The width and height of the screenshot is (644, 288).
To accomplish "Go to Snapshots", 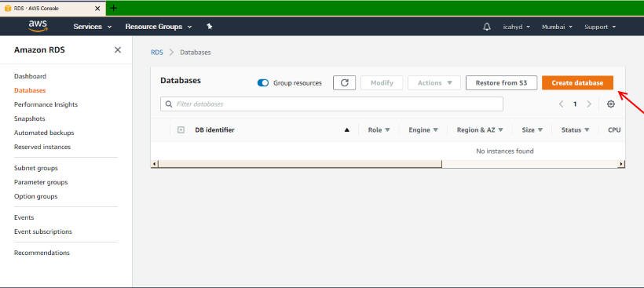I will 30,118.
